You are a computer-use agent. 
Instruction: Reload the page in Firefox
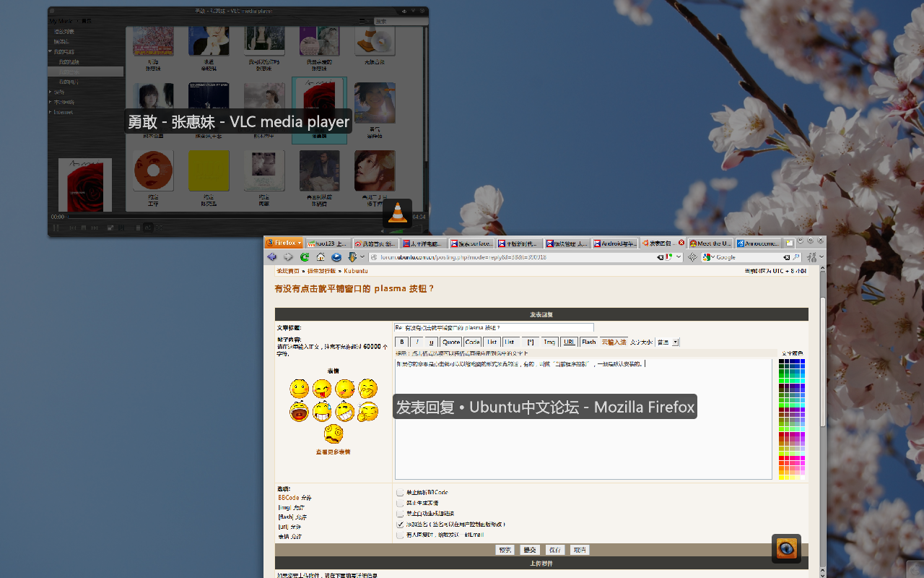(x=305, y=257)
